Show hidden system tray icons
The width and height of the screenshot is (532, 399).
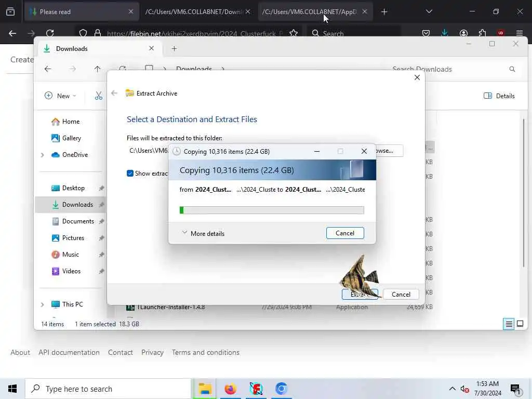coord(453,389)
